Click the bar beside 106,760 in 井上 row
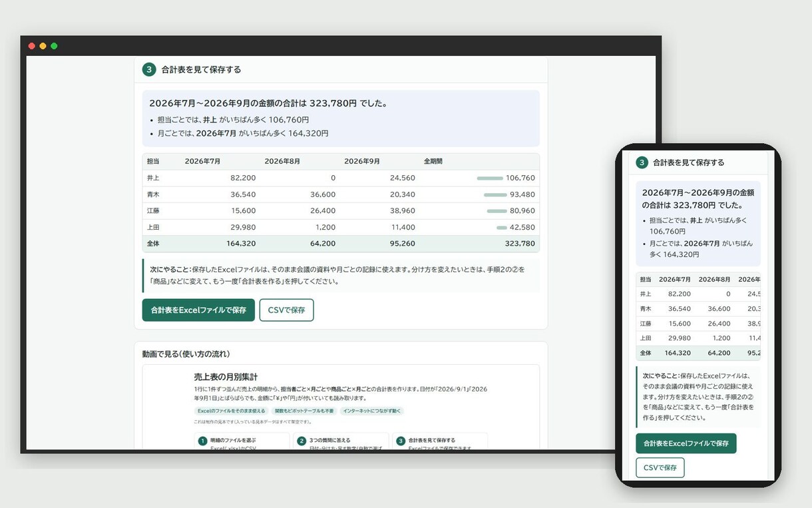The image size is (812, 508). coord(490,178)
